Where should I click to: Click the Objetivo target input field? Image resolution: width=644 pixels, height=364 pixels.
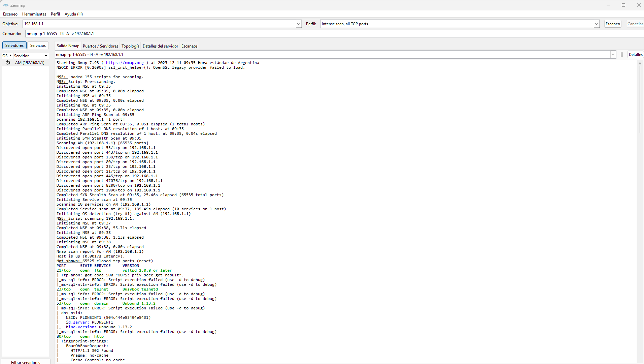click(x=159, y=24)
